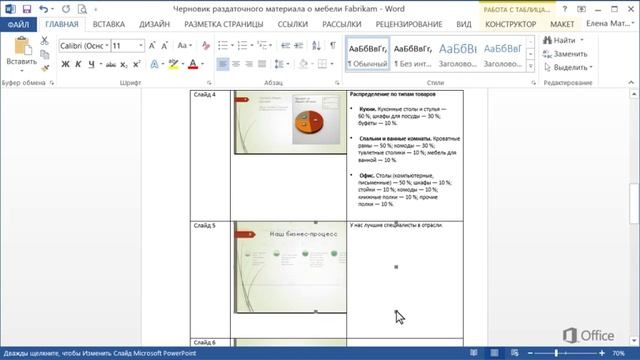Screen dimensions: 640x360
Task: Expand the styles gallery
Action: 530,66
